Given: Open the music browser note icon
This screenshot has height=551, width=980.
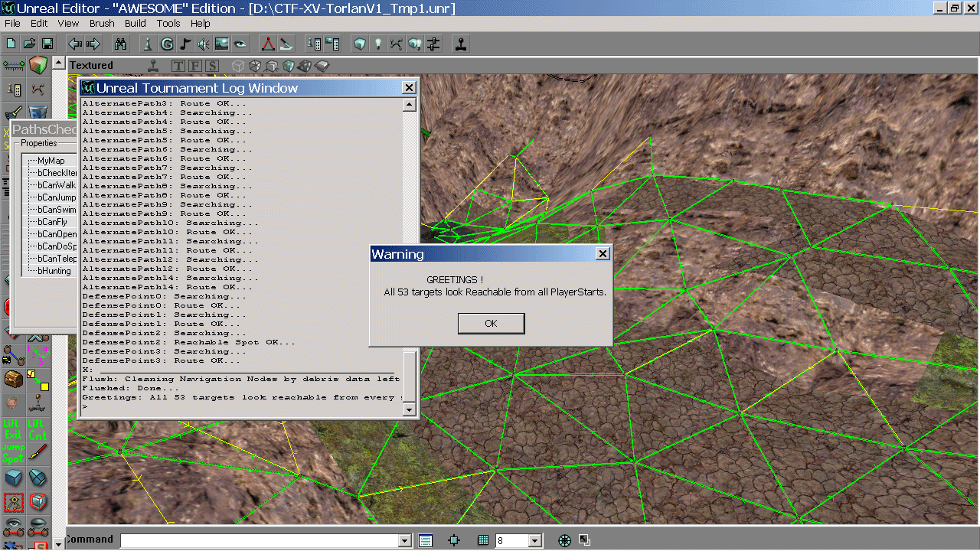Looking at the screenshot, I should click(x=185, y=44).
